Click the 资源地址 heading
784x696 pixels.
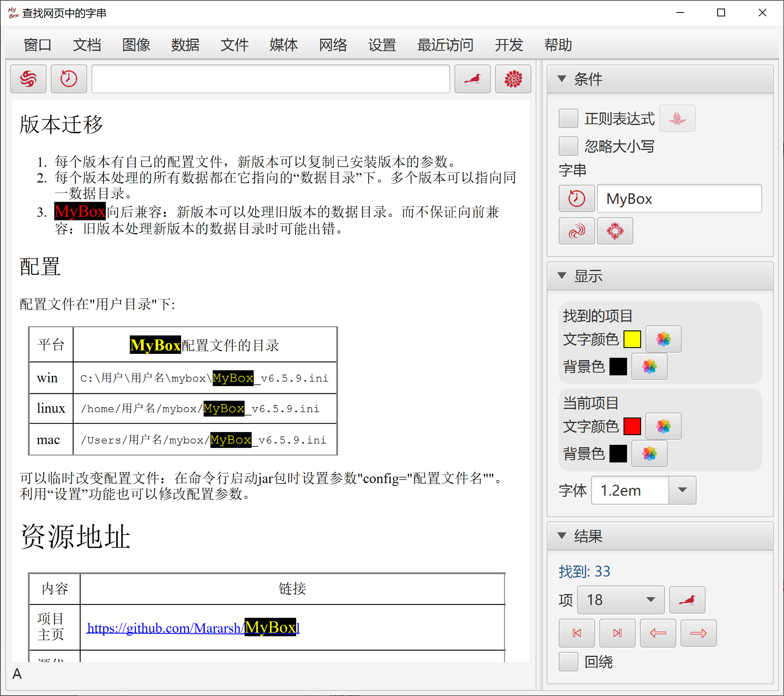pyautogui.click(x=75, y=537)
